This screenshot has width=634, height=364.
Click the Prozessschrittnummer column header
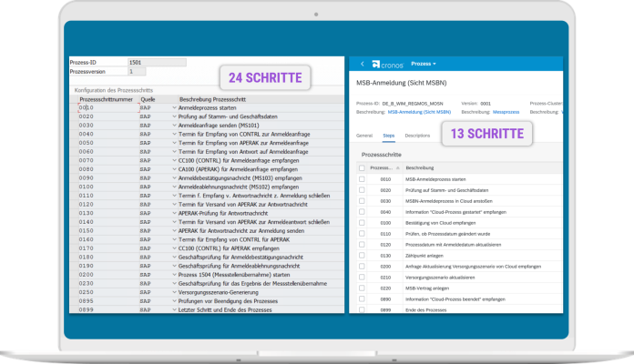106,99
